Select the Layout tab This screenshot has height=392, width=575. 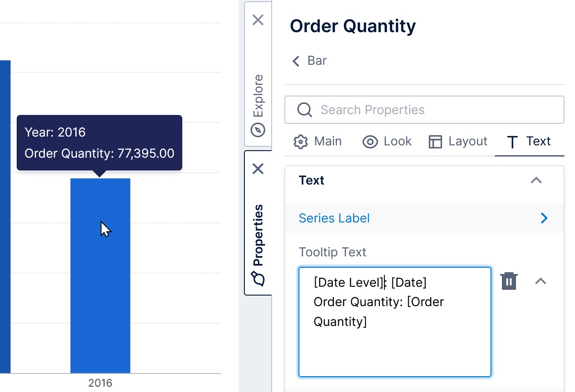coord(458,141)
